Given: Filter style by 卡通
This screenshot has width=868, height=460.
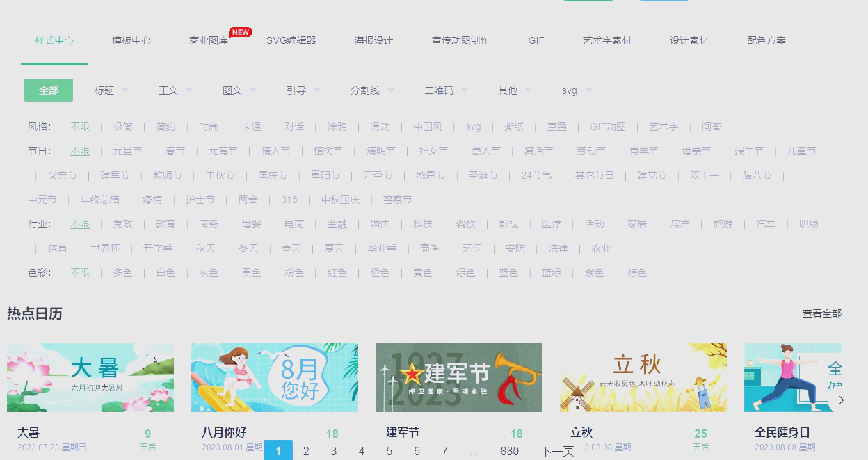Looking at the screenshot, I should pyautogui.click(x=252, y=126).
